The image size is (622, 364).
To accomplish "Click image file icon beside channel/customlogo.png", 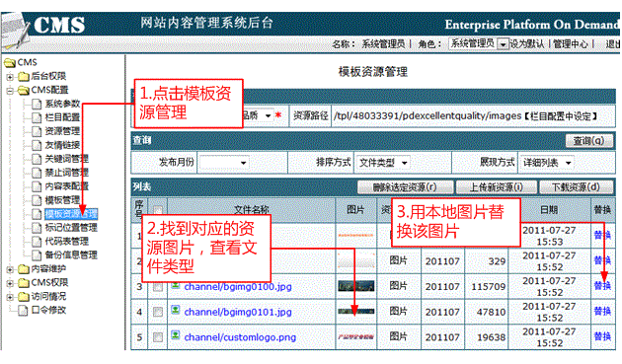I will pos(176,335).
